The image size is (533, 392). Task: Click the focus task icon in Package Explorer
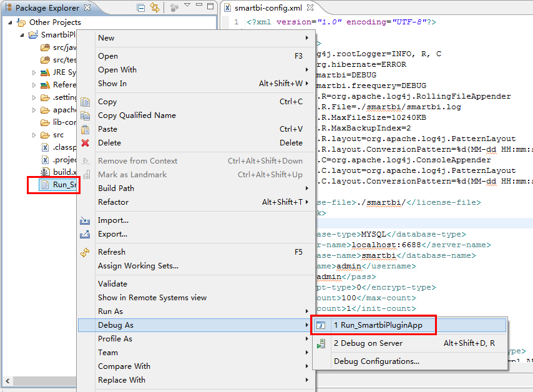174,7
